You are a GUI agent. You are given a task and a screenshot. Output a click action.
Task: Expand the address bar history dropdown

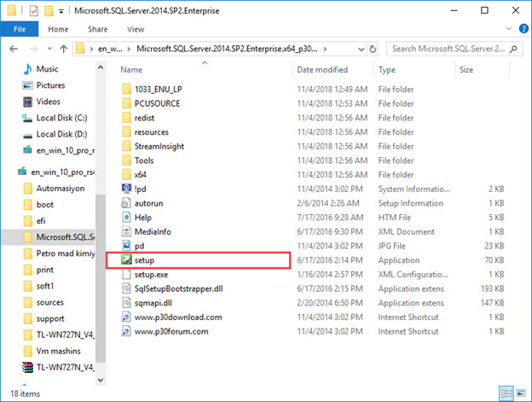[361, 50]
